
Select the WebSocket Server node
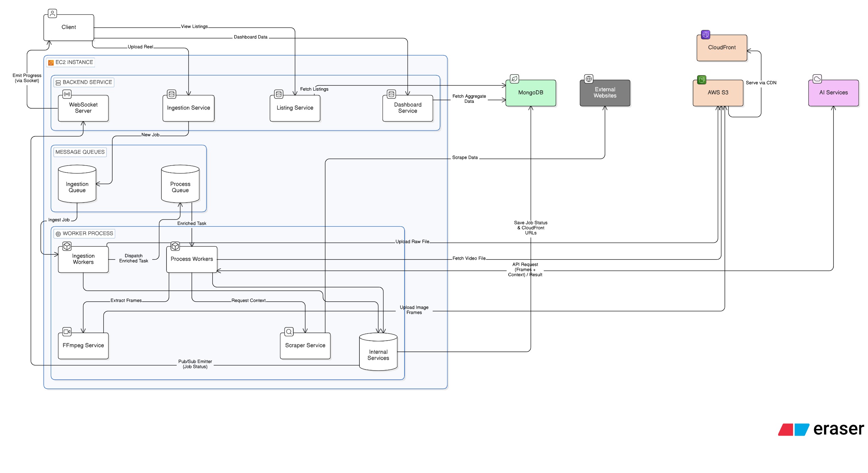pos(83,108)
